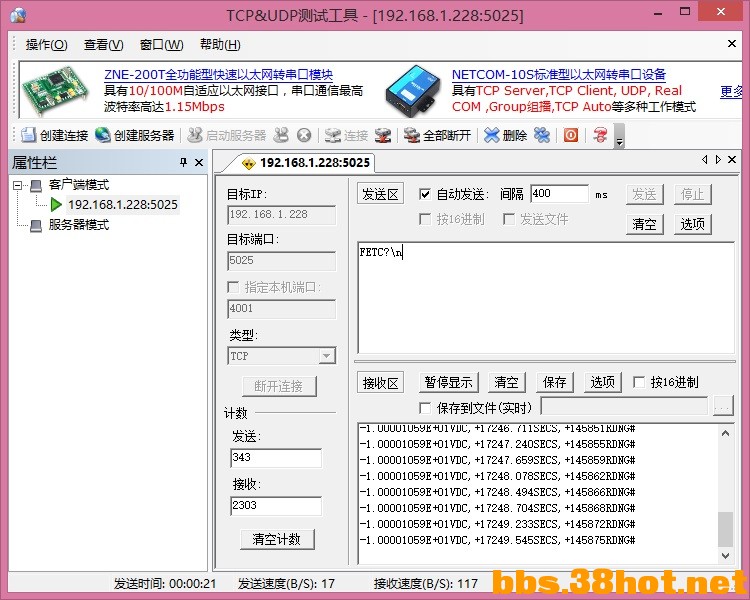
Task: Open ZNE-200T全功能型 product link
Action: tap(219, 75)
